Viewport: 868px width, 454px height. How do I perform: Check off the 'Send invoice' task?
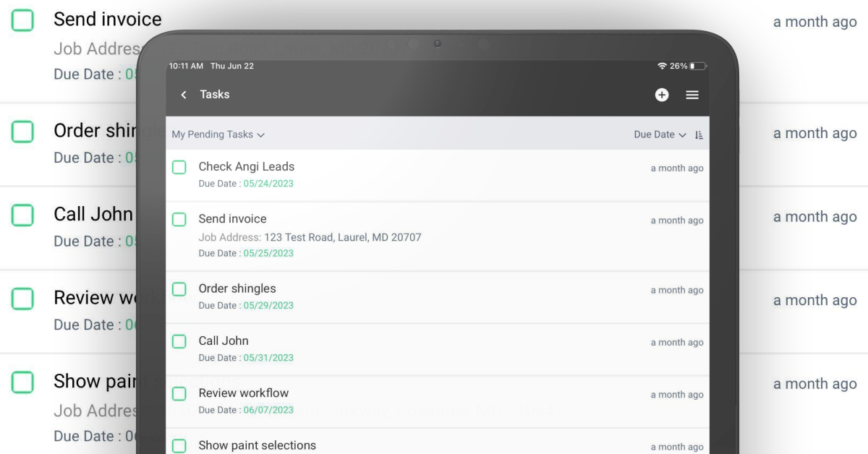[179, 219]
